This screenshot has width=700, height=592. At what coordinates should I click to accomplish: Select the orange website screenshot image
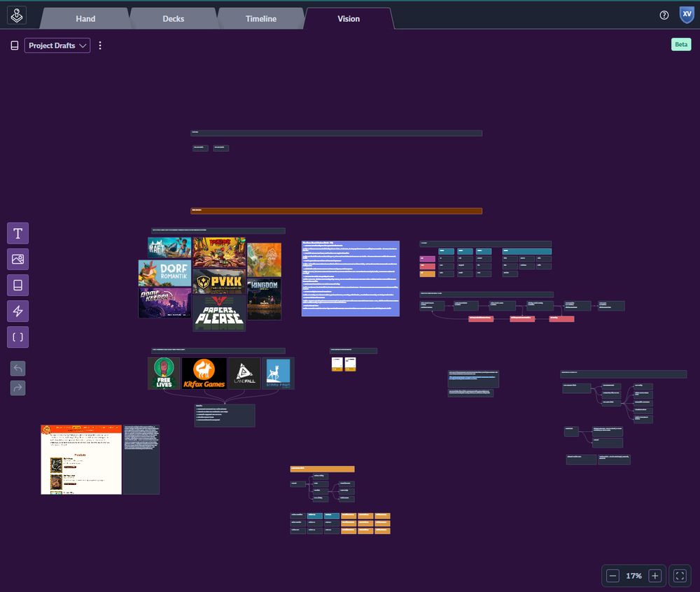[x=81, y=460]
